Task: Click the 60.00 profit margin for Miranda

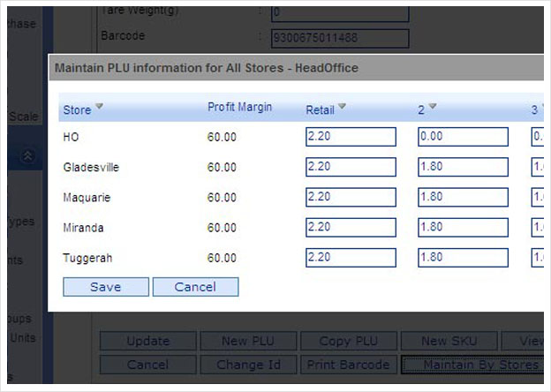Action: pyautogui.click(x=222, y=228)
